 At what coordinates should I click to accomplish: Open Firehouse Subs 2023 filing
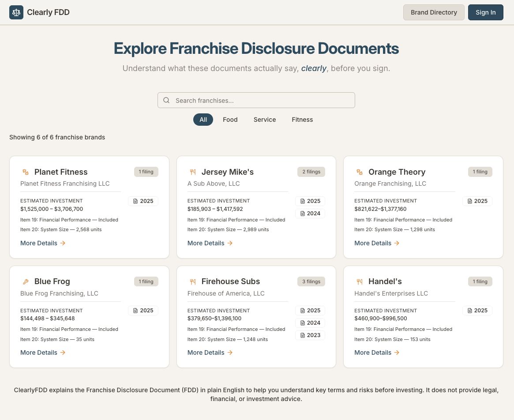tap(310, 335)
